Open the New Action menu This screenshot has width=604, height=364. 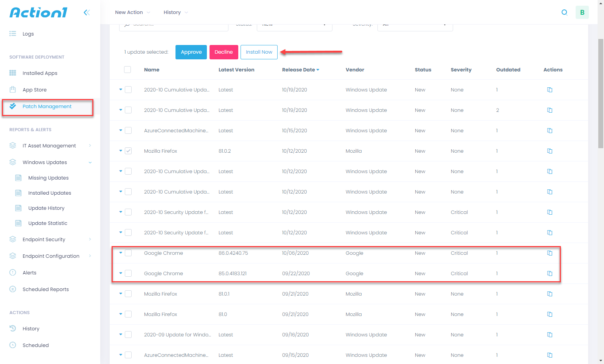(132, 12)
